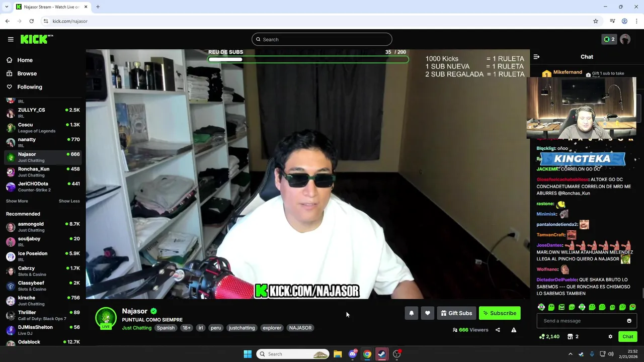Pick the angry square quick emote
Image resolution: width=644 pixels, height=362 pixels.
pos(561,307)
